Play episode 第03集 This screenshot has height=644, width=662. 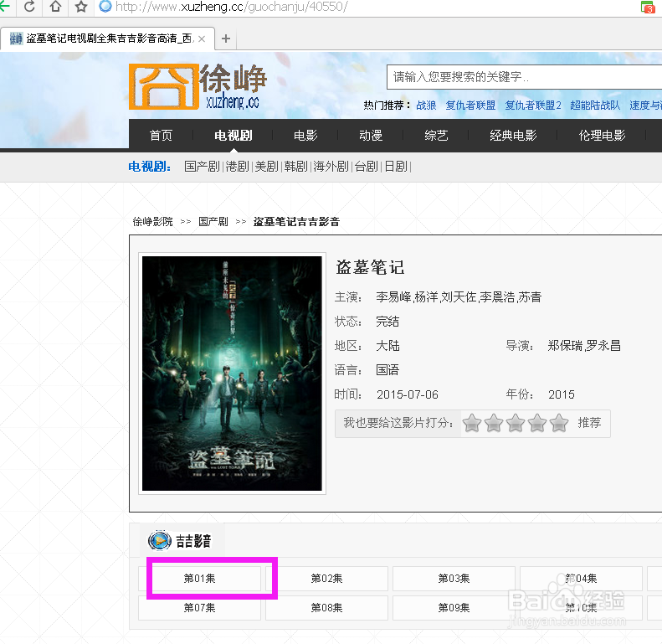pyautogui.click(x=454, y=579)
